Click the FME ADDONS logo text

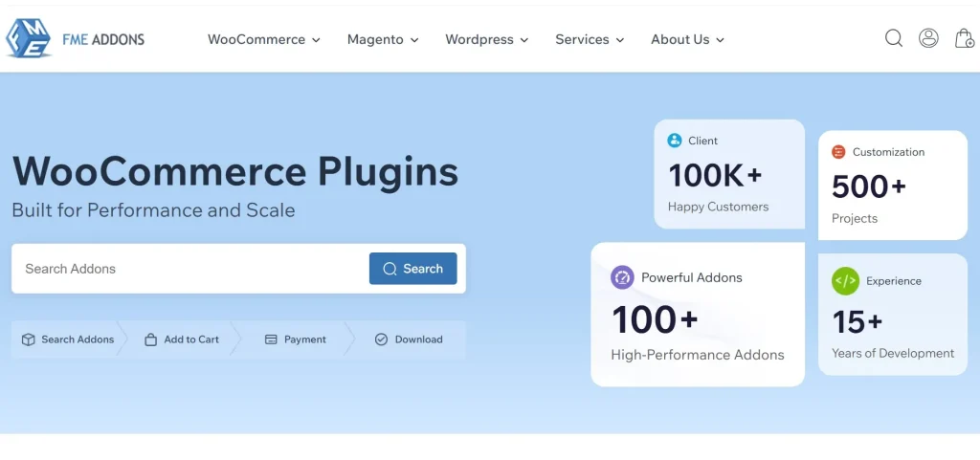[x=103, y=39]
